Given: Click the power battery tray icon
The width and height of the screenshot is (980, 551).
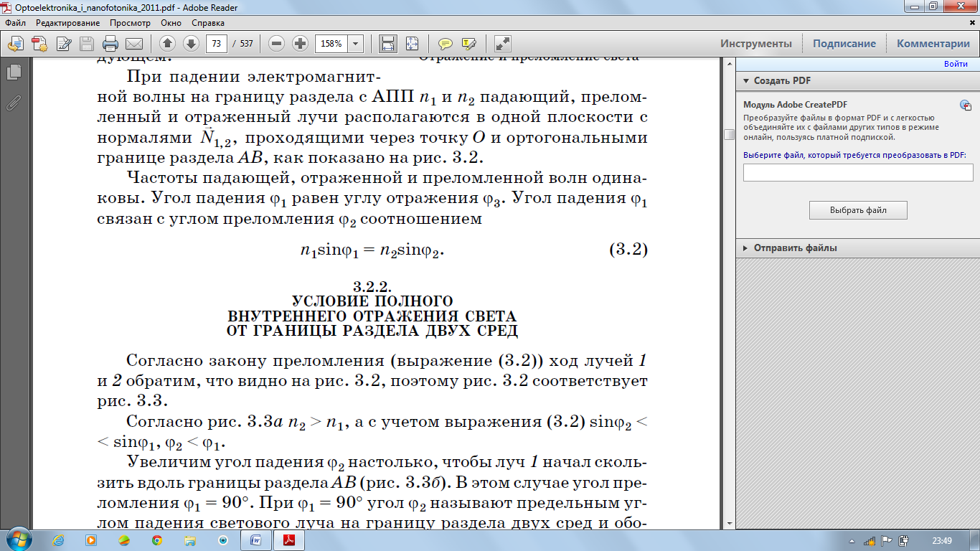Looking at the screenshot, I should [x=904, y=541].
